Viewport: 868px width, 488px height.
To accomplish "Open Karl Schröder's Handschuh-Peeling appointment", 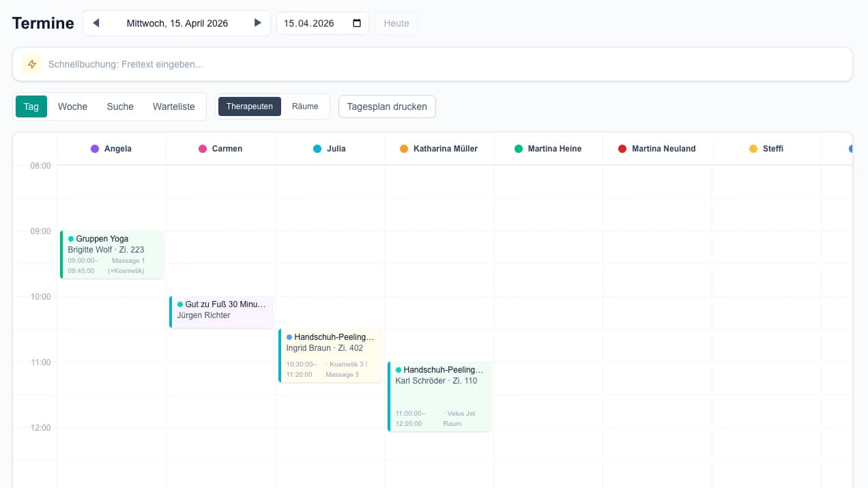I will [439, 397].
